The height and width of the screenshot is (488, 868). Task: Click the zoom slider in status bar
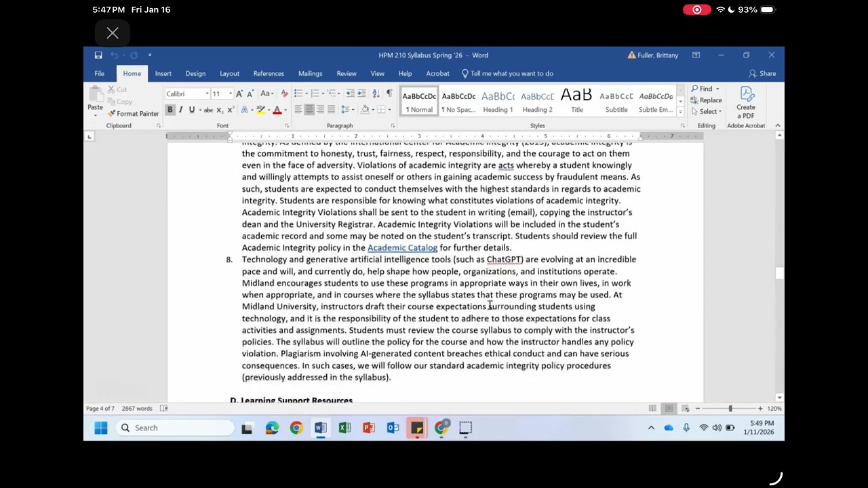tap(730, 409)
